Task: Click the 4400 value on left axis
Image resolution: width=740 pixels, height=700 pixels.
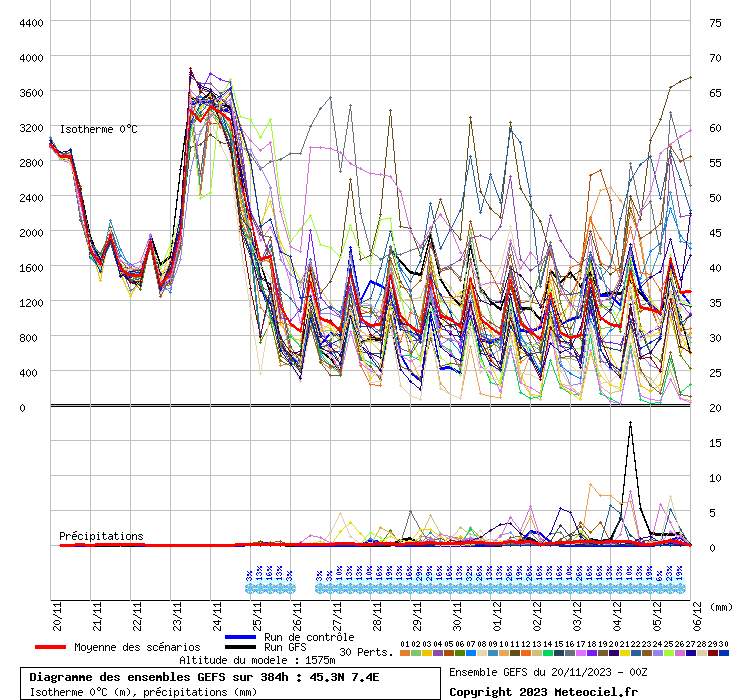Action: click(30, 23)
